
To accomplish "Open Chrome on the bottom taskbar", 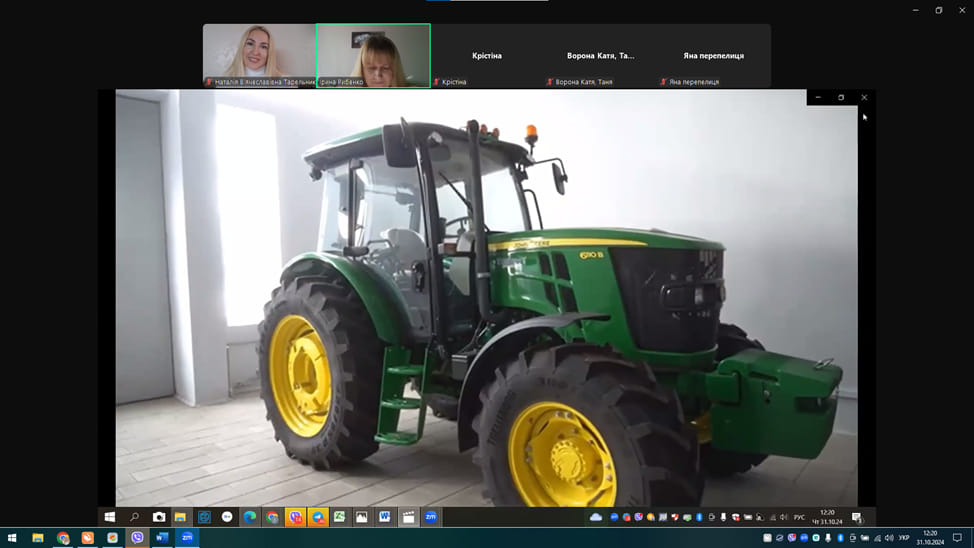I will pyautogui.click(x=63, y=537).
